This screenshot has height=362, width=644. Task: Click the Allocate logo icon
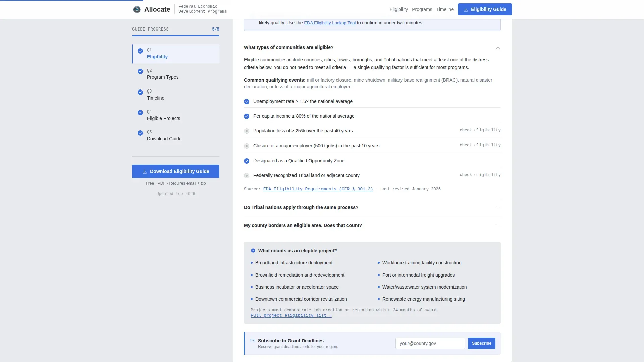[x=137, y=9]
